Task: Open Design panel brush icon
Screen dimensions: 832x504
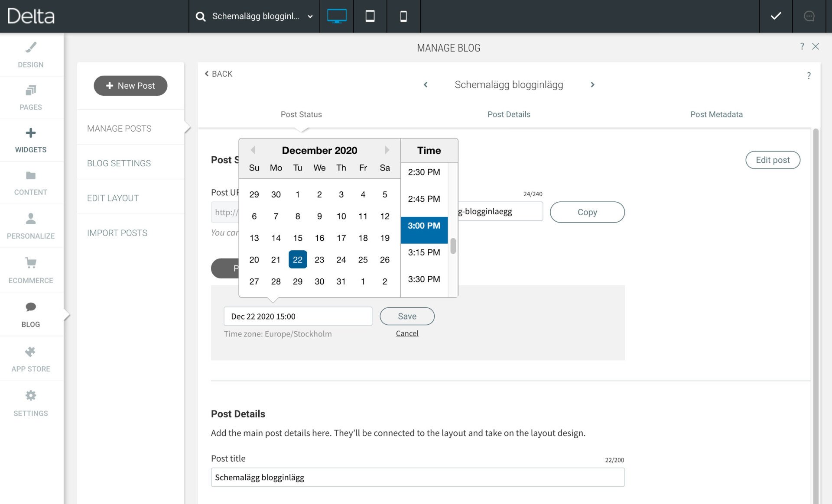Action: 31,48
